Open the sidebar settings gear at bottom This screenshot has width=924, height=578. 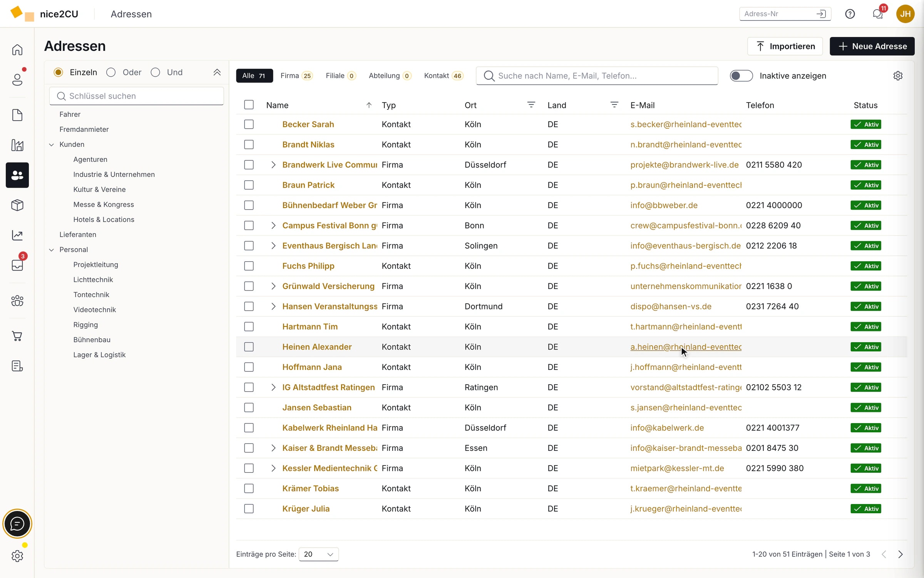coord(17,556)
